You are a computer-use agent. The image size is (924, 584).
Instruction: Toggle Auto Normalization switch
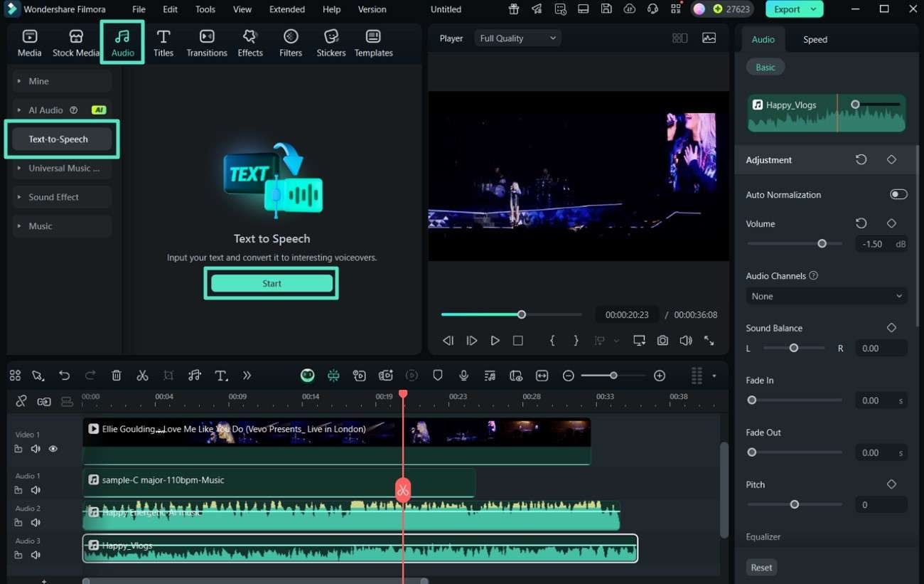coord(898,194)
